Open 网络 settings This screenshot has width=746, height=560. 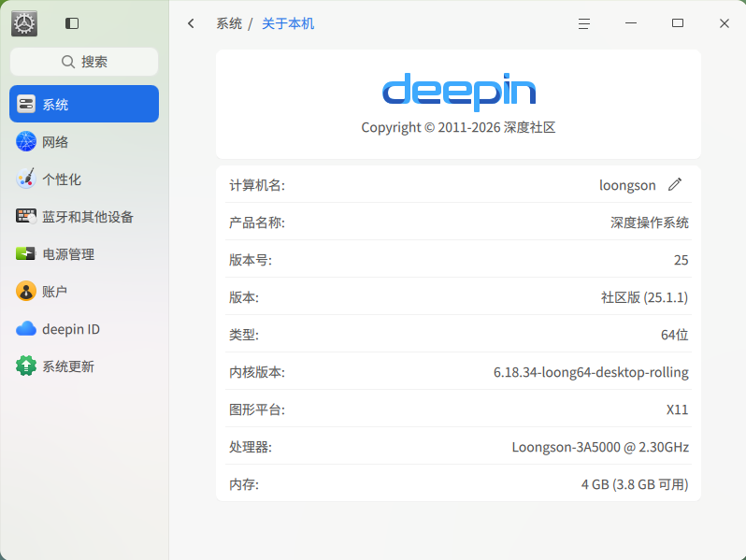[84, 142]
